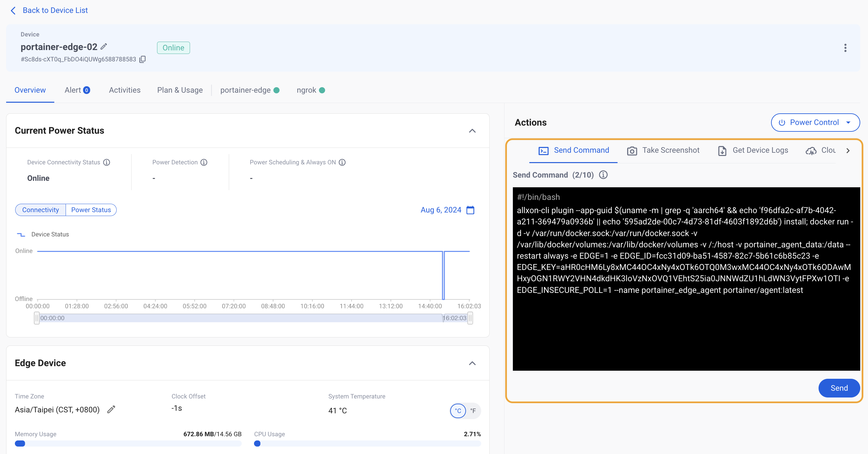This screenshot has width=868, height=454.
Task: Click the portainer-edge green status dot
Action: (276, 90)
